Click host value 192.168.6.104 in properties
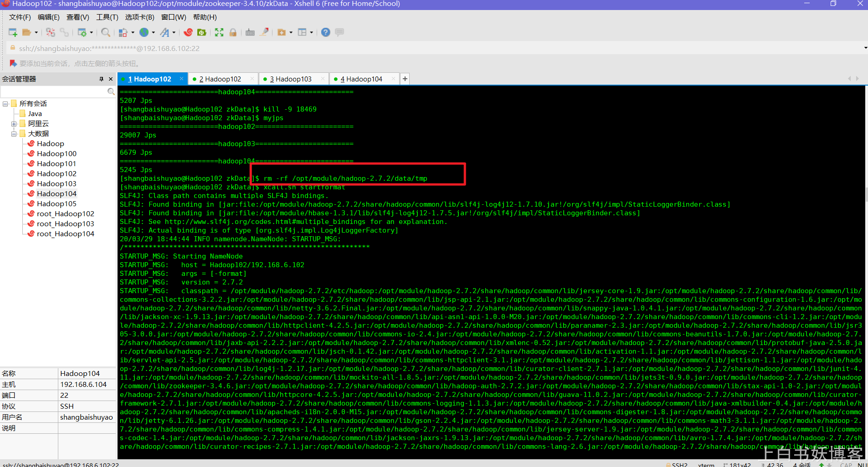Viewport: 868px width, 467px height. tap(83, 385)
